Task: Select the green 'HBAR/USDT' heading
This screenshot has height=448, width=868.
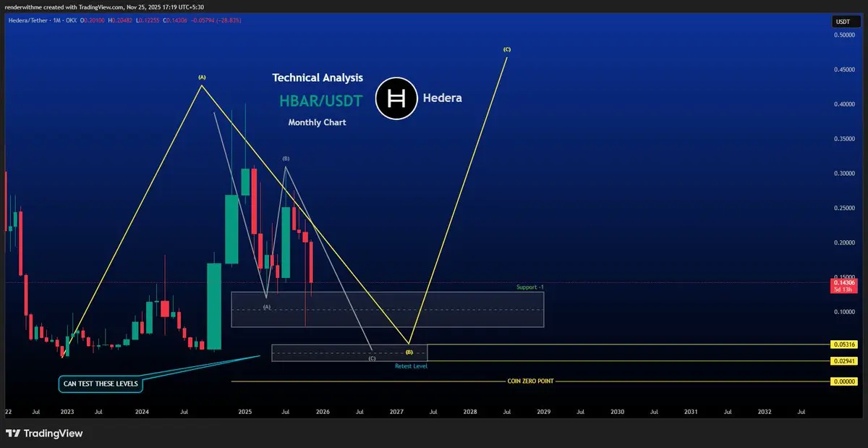Action: [320, 100]
